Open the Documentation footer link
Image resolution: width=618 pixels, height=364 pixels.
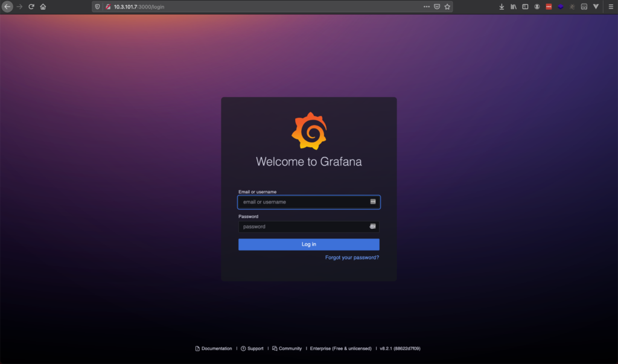click(x=214, y=349)
